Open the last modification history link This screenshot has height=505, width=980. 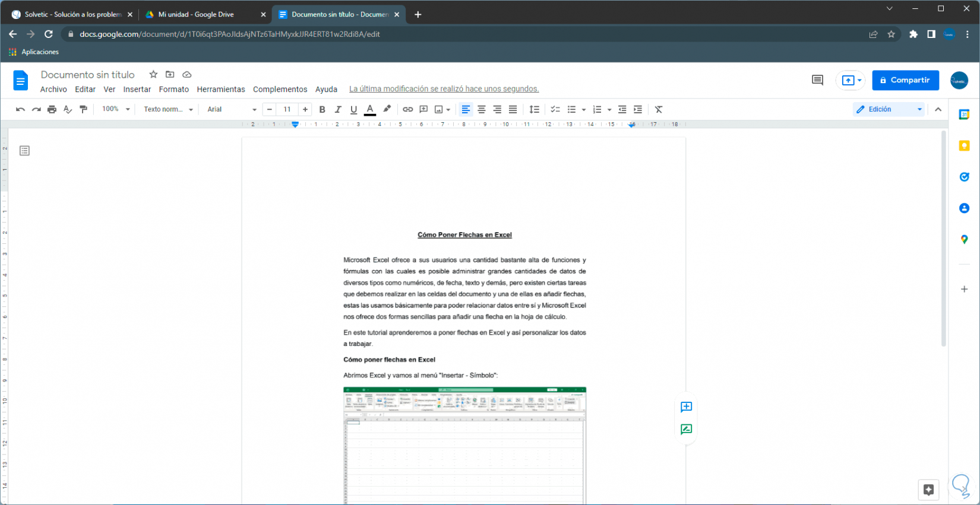(444, 89)
